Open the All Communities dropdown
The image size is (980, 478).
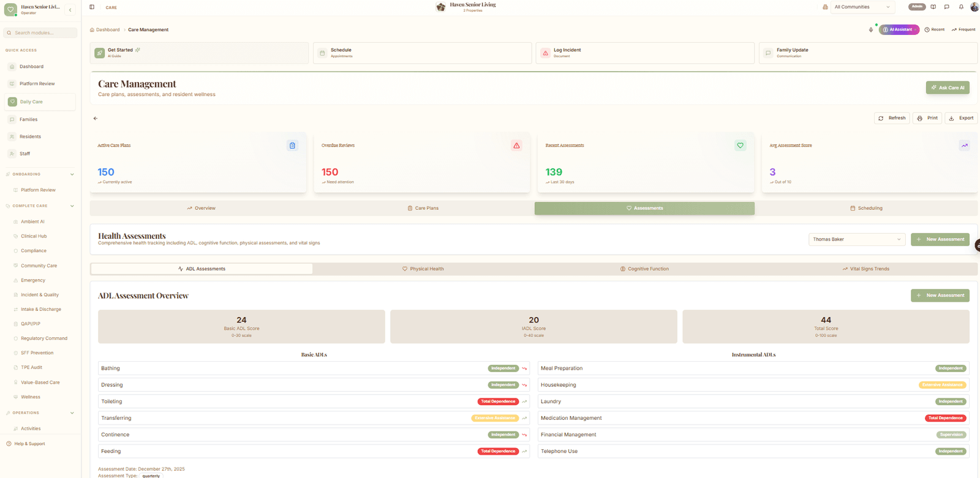[x=862, y=7]
